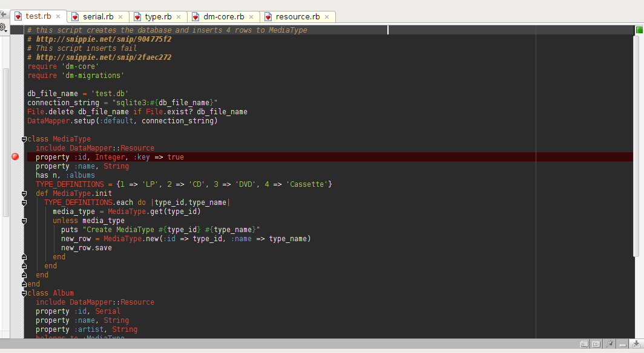644x353 pixels.
Task: Click the comment '# This script inserts fail'
Action: pyautogui.click(x=82, y=48)
